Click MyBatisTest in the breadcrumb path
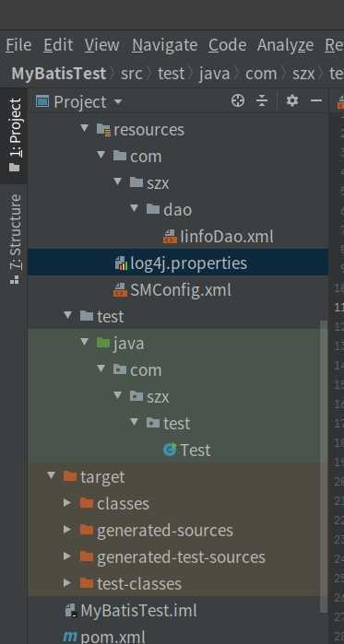Image resolution: width=344 pixels, height=644 pixels. click(x=58, y=74)
